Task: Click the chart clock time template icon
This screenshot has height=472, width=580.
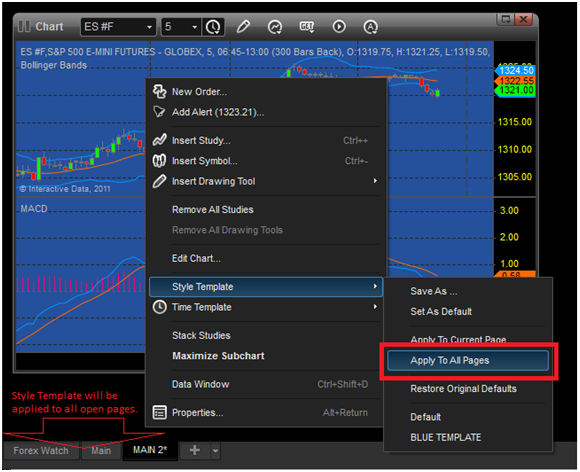Action: [213, 27]
